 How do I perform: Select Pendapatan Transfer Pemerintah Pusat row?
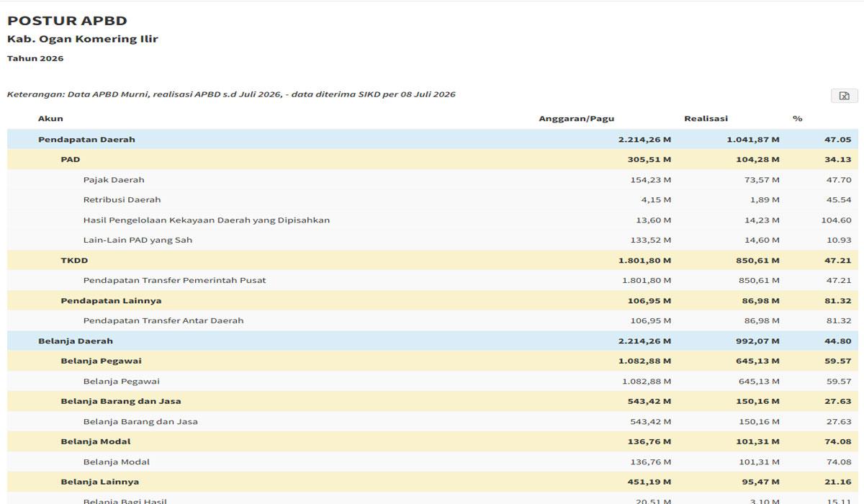pyautogui.click(x=433, y=281)
